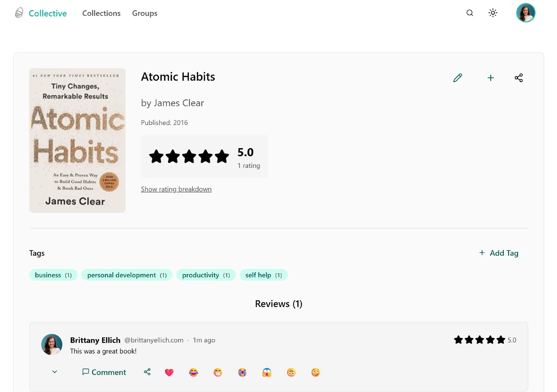
Task: Switch to the Groups section
Action: (145, 13)
